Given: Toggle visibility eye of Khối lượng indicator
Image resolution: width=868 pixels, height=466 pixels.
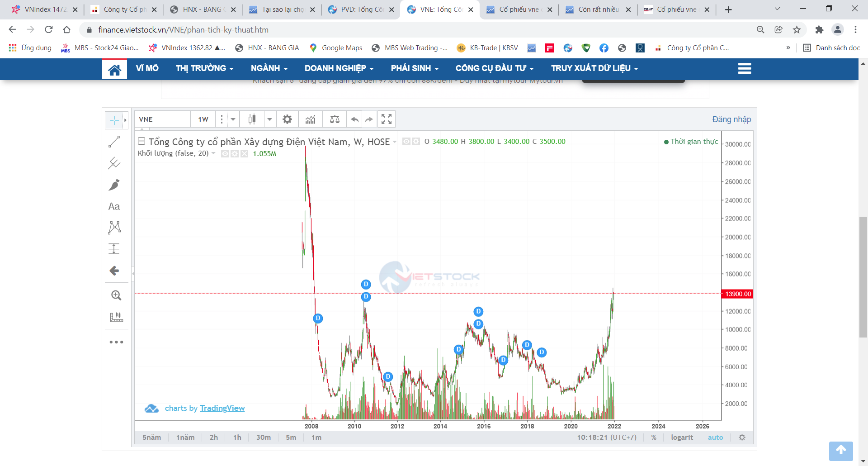Looking at the screenshot, I should coord(225,154).
